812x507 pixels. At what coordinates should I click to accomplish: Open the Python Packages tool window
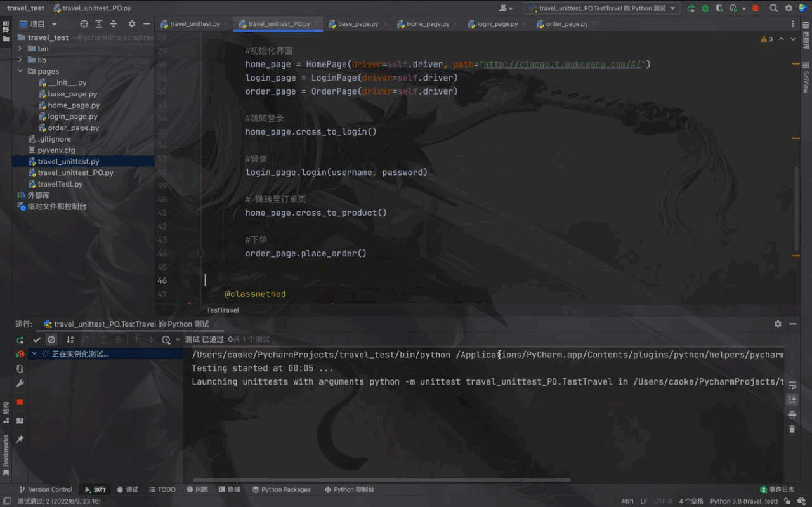click(281, 489)
